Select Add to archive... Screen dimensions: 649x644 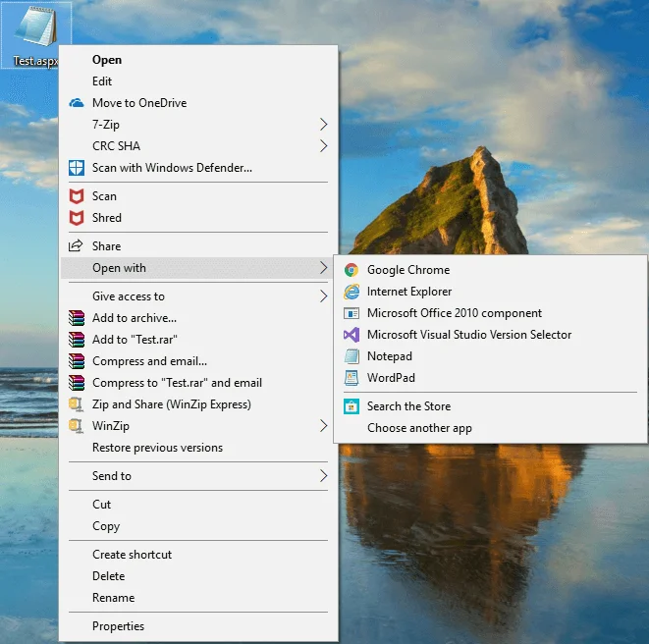(x=198, y=318)
